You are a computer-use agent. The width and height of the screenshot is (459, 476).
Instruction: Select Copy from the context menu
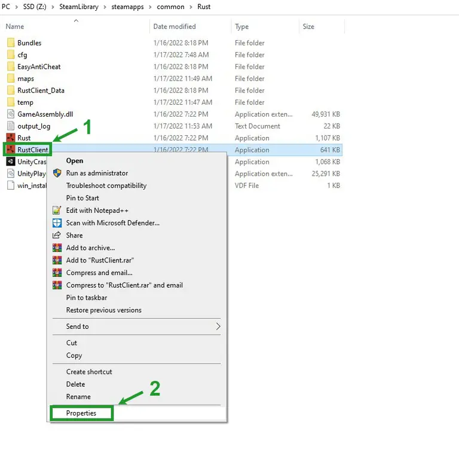(x=74, y=355)
